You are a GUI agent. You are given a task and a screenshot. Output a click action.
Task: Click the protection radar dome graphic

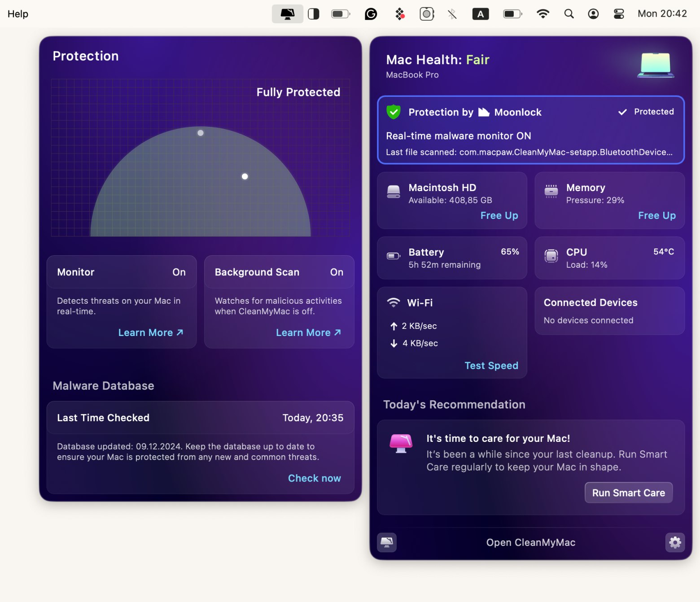pyautogui.click(x=201, y=181)
